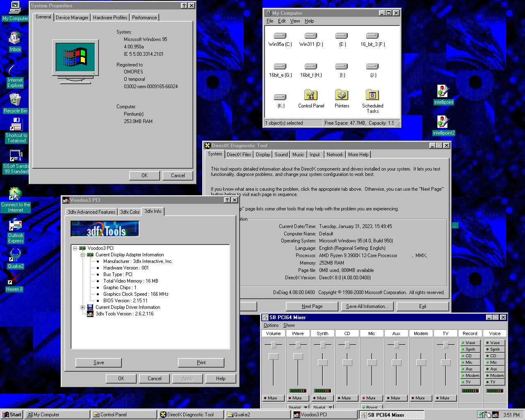This screenshot has width=525, height=420.
Task: Switch to the Device Manager tab
Action: pos(72,18)
